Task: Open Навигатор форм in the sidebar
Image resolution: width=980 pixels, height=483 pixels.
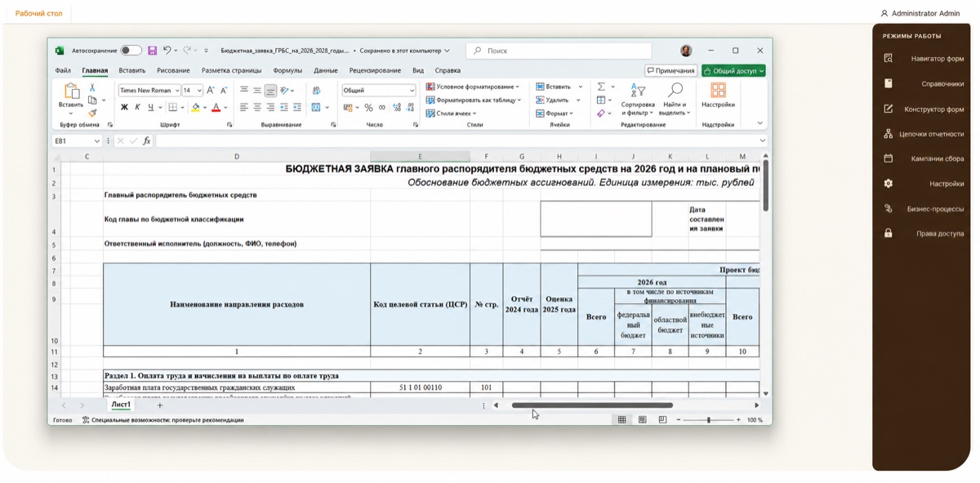Action: 923,59
